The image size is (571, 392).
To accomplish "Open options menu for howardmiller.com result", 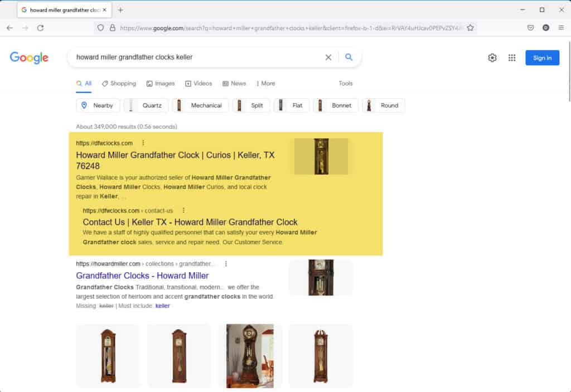I will [x=226, y=263].
